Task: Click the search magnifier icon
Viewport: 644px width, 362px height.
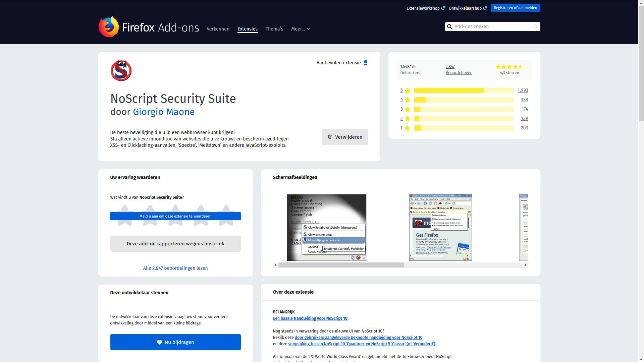Action: (x=450, y=27)
